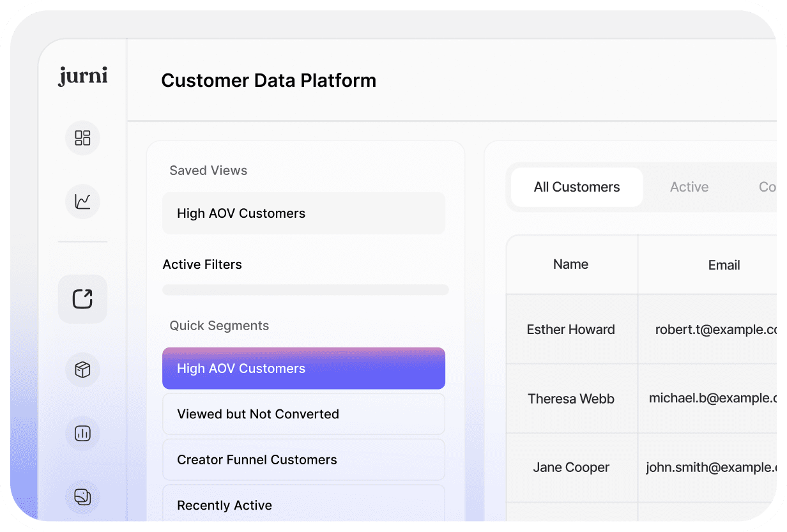
Task: Click the Quick Segments label
Action: point(219,326)
